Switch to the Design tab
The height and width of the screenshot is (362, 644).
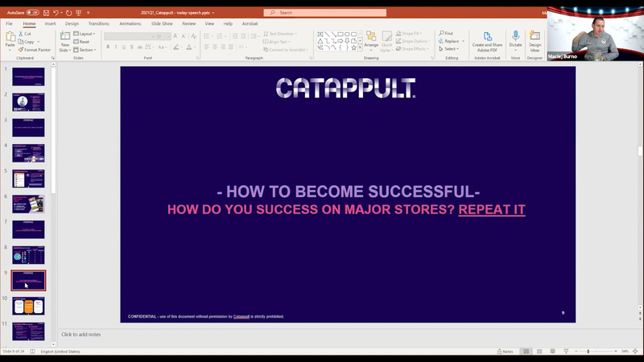tap(72, 24)
